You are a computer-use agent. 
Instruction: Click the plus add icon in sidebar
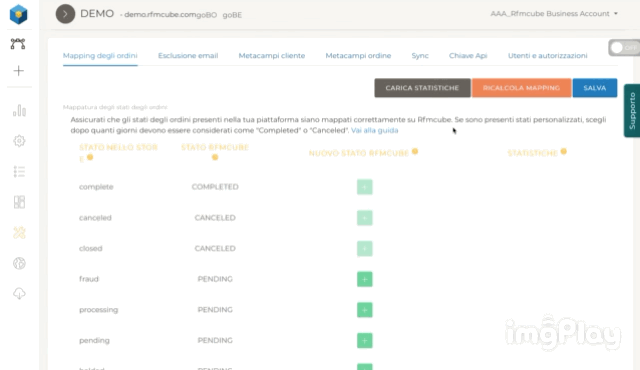(x=18, y=71)
